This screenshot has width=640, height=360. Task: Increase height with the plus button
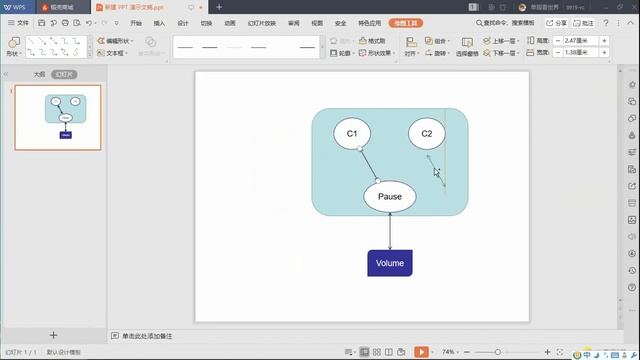pyautogui.click(x=604, y=40)
